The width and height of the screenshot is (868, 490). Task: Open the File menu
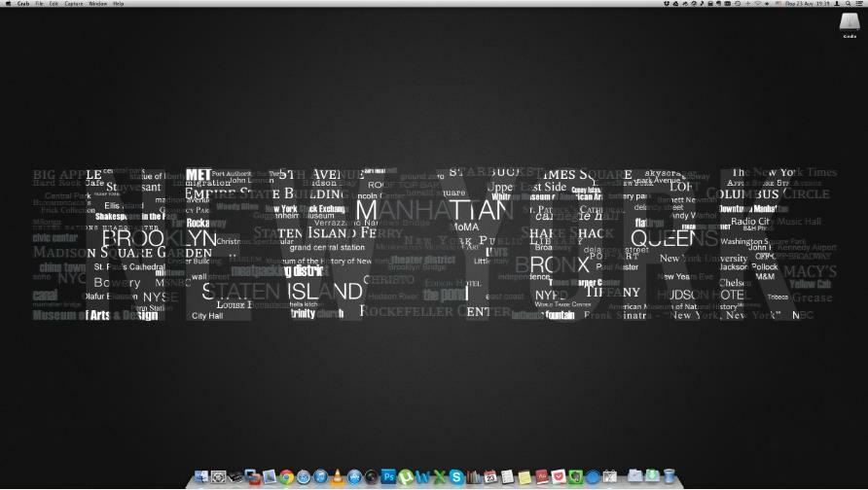tap(39, 3)
